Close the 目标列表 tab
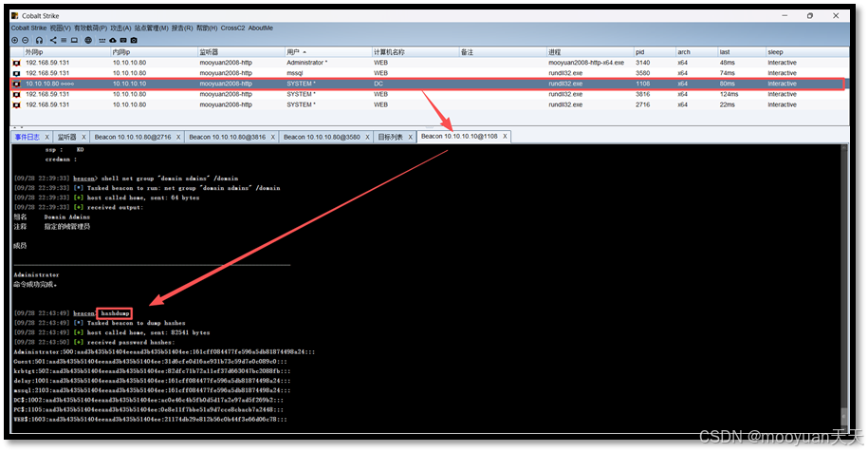This screenshot has height=452, width=868. [410, 138]
